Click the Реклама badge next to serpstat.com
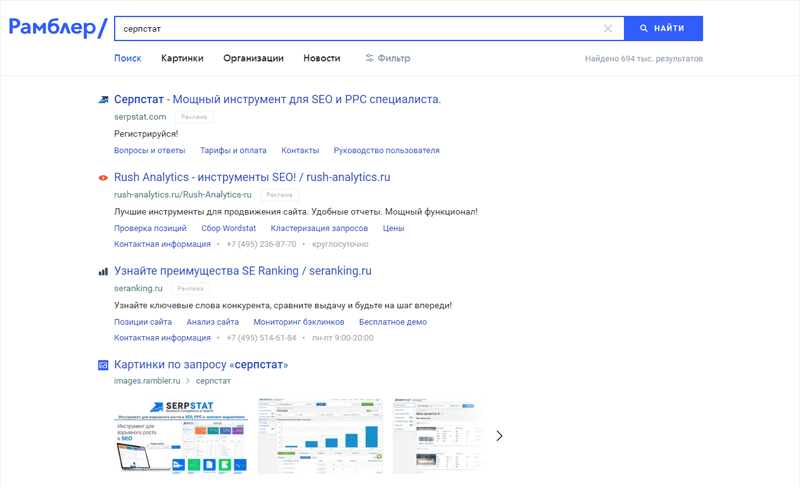This screenshot has width=800, height=487. (x=194, y=117)
